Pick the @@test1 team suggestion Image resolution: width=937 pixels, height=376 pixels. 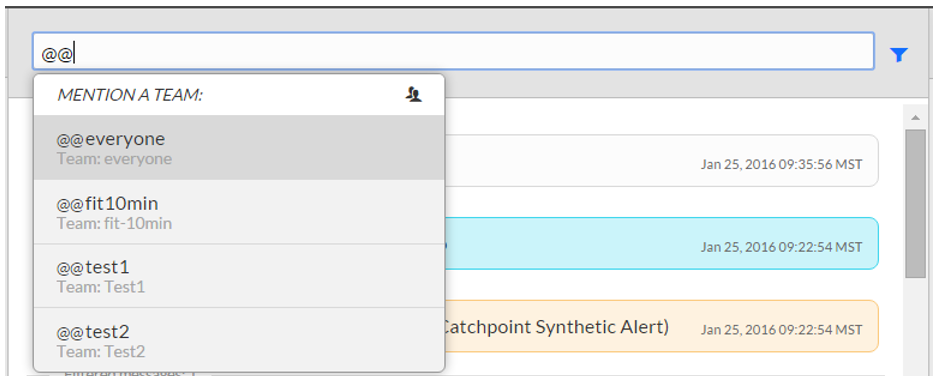239,276
